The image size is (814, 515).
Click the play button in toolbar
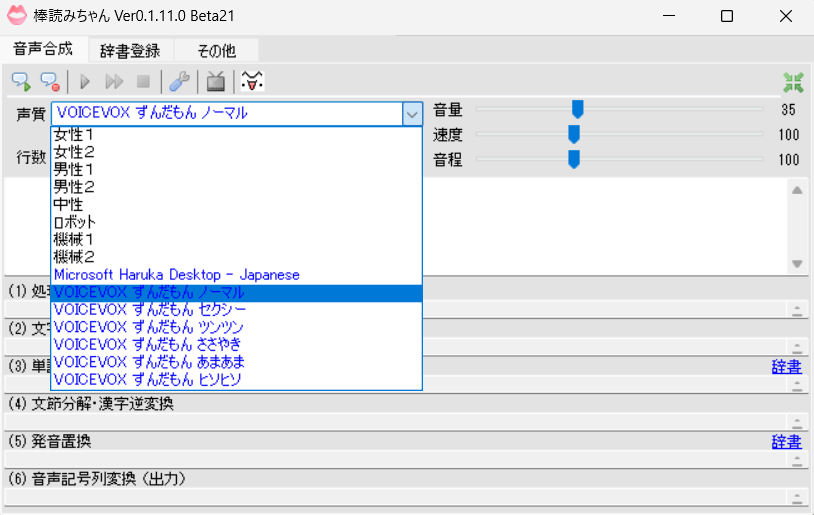[x=85, y=82]
